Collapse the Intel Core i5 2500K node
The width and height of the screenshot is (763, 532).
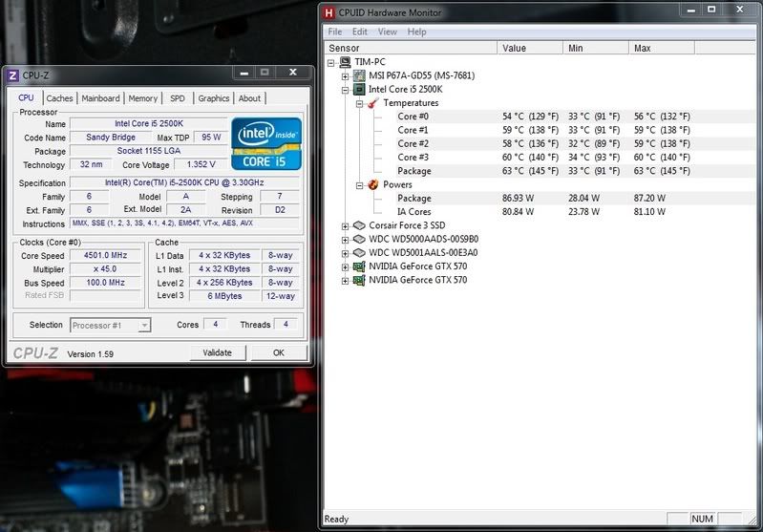point(345,90)
